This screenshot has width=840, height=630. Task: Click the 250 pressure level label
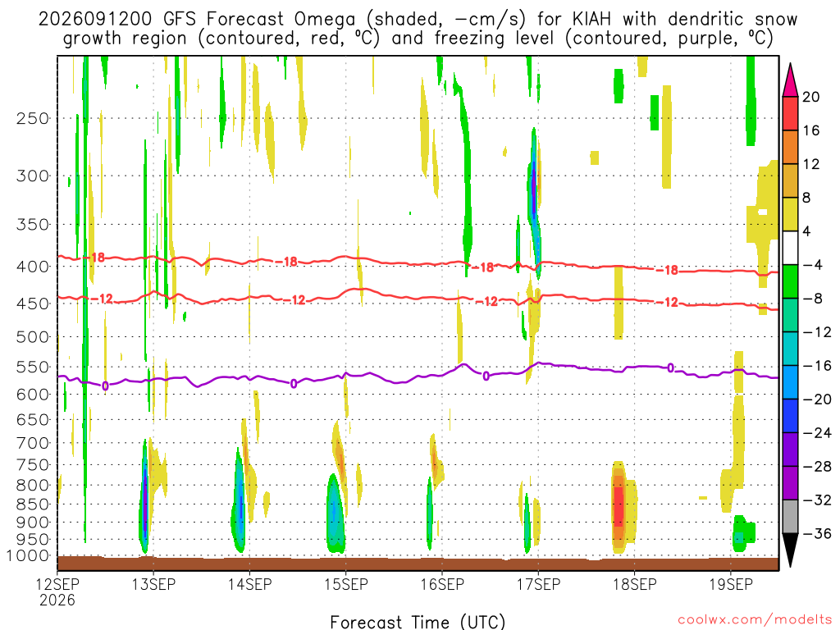(x=33, y=118)
